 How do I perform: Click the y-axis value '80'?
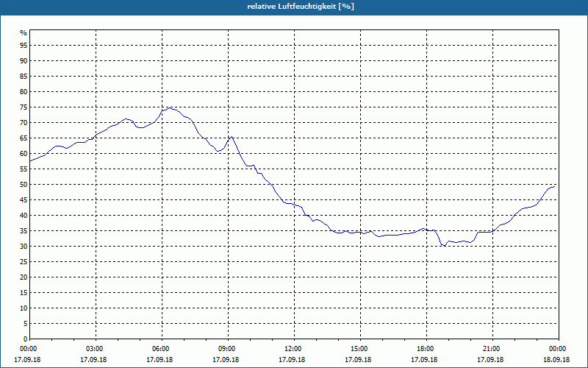(x=24, y=91)
